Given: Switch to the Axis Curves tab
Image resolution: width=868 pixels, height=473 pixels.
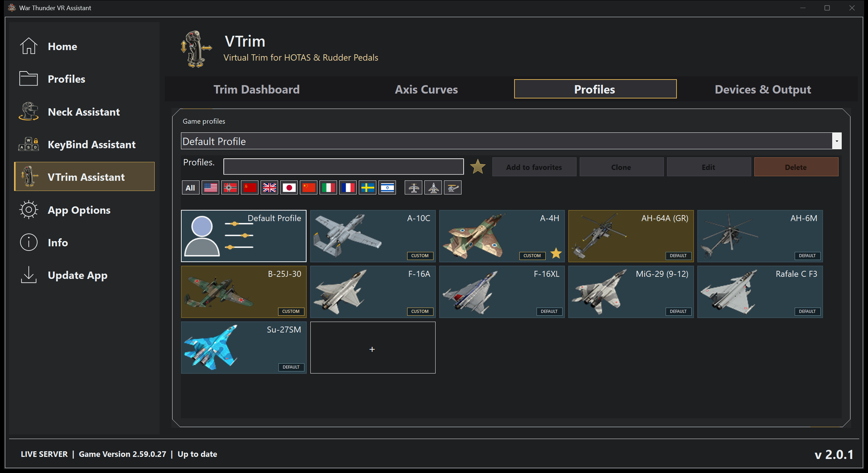Looking at the screenshot, I should [426, 89].
